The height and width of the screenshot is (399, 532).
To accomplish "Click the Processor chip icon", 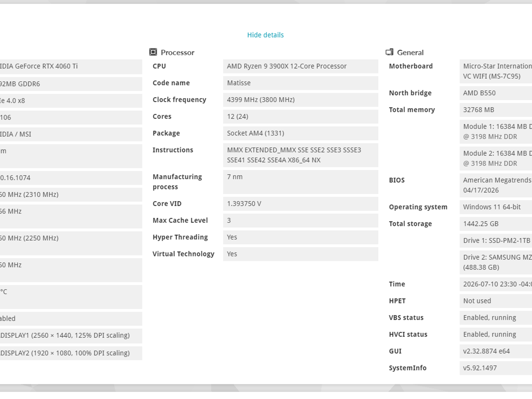I will click(153, 52).
